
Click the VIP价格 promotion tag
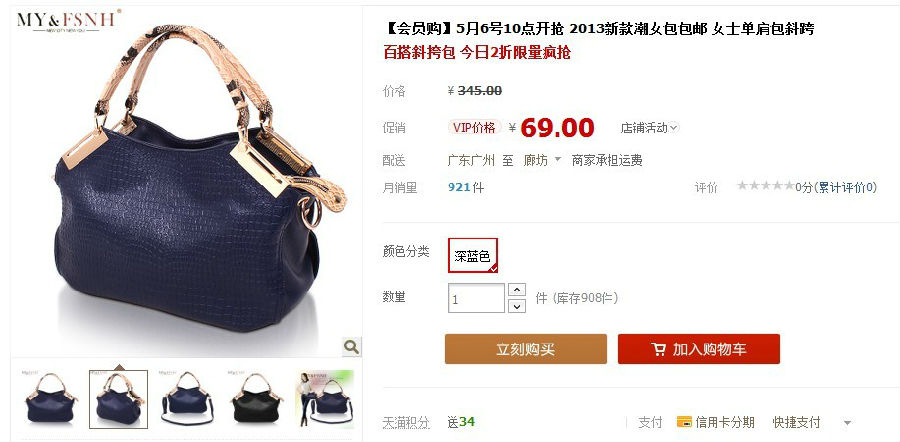coord(474,127)
